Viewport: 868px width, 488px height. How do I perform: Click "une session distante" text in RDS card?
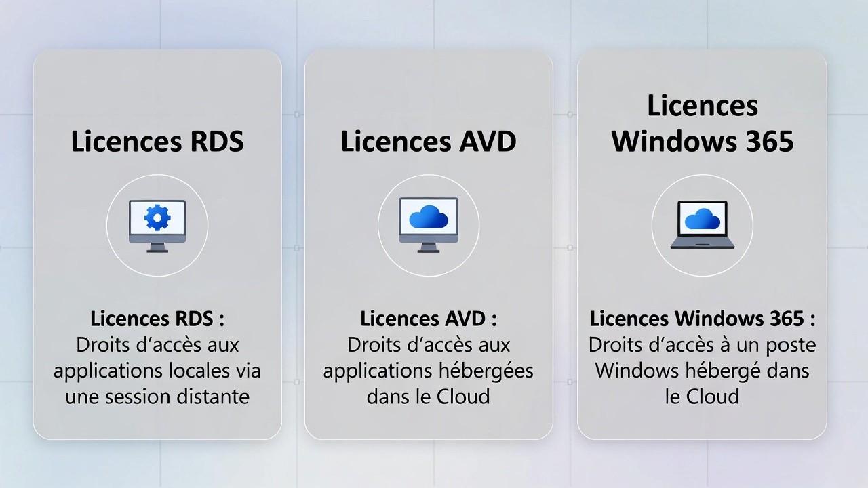(157, 396)
